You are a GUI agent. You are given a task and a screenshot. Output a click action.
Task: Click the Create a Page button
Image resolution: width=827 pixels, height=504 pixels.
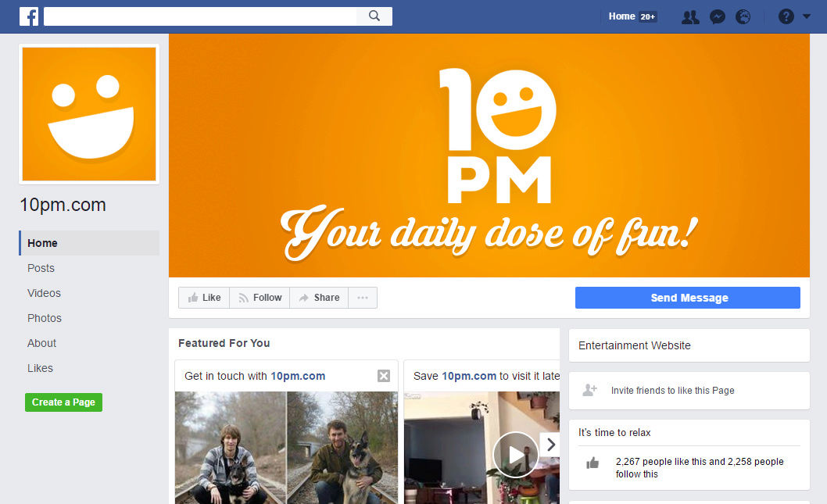coord(64,402)
